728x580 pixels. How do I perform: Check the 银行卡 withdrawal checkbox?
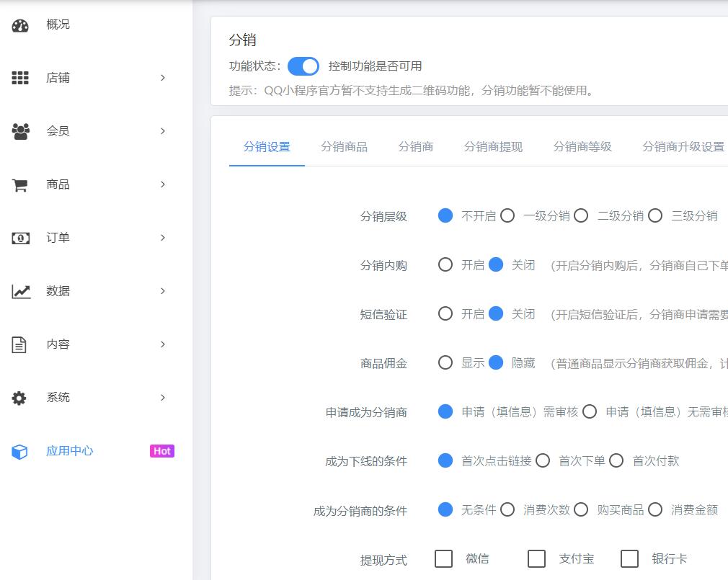coord(629,558)
